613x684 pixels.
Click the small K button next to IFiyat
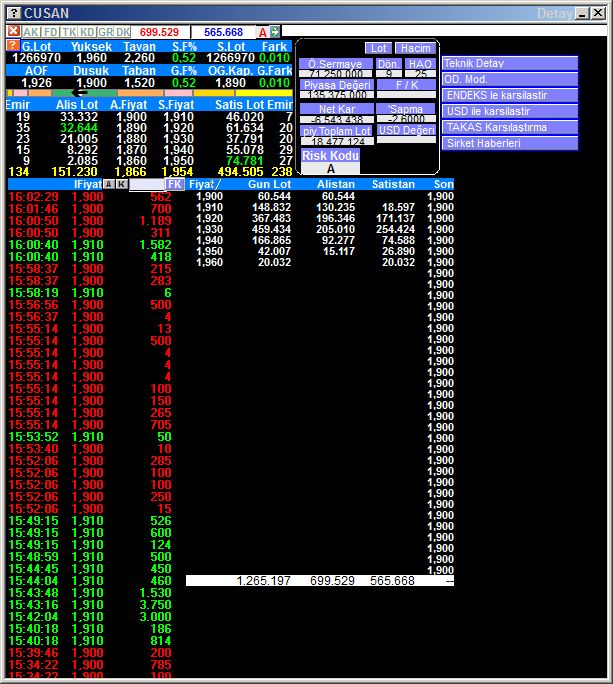pos(122,184)
